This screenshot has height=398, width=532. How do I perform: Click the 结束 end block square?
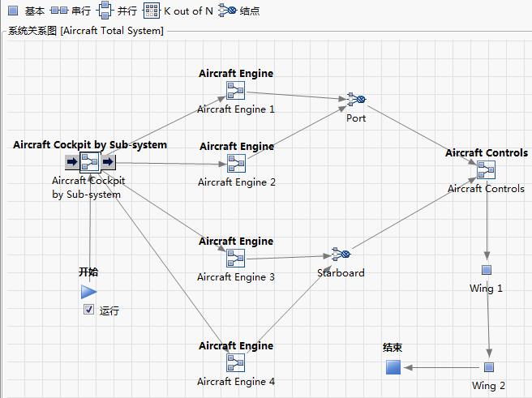(393, 367)
